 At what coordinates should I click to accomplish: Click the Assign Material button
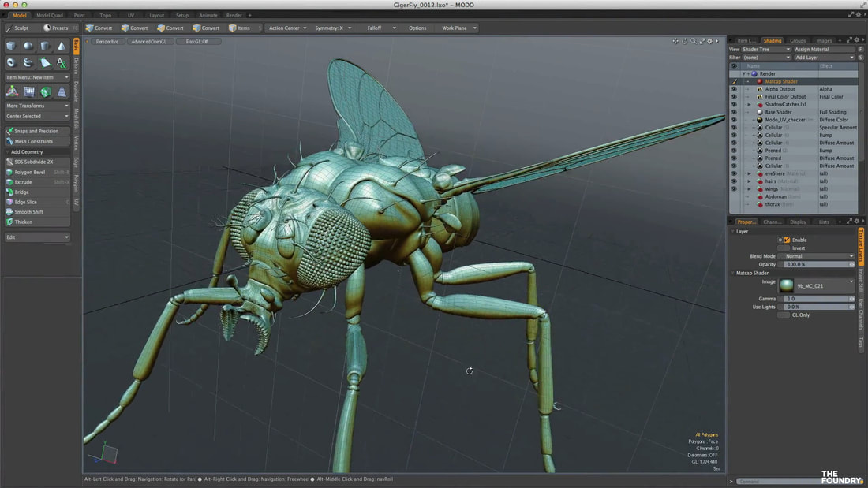[825, 48]
